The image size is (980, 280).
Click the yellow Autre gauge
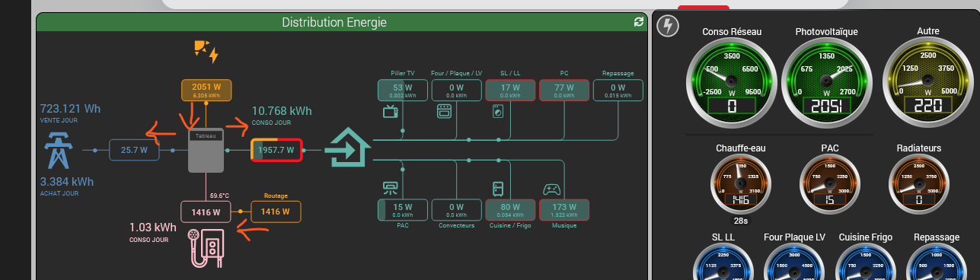point(928,82)
